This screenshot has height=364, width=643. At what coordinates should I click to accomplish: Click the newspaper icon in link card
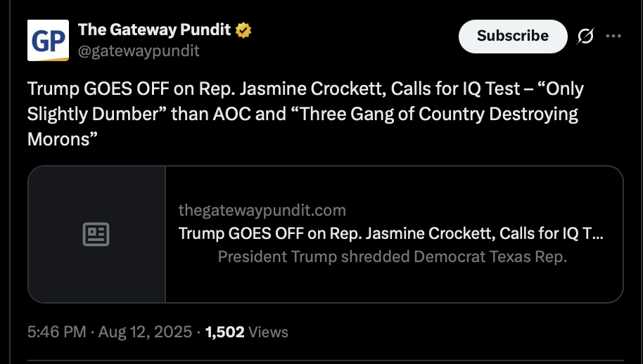96,234
